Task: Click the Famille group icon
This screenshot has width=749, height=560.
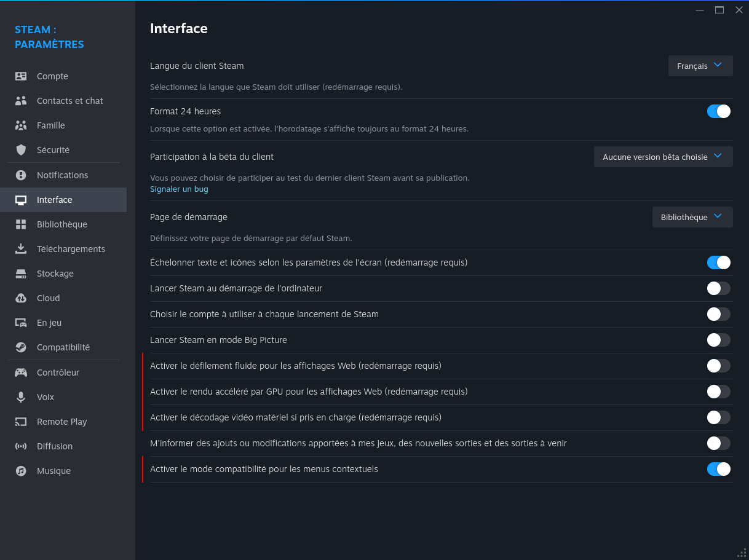Action: coord(21,125)
